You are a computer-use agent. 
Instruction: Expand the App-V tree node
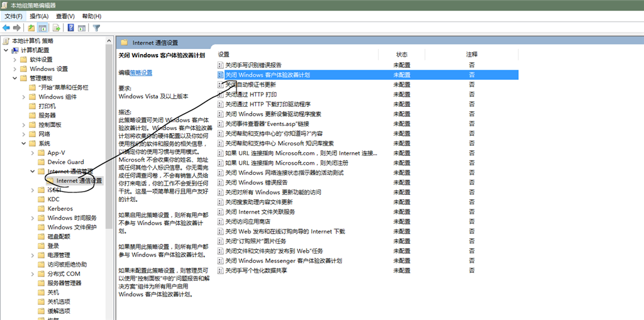point(33,153)
